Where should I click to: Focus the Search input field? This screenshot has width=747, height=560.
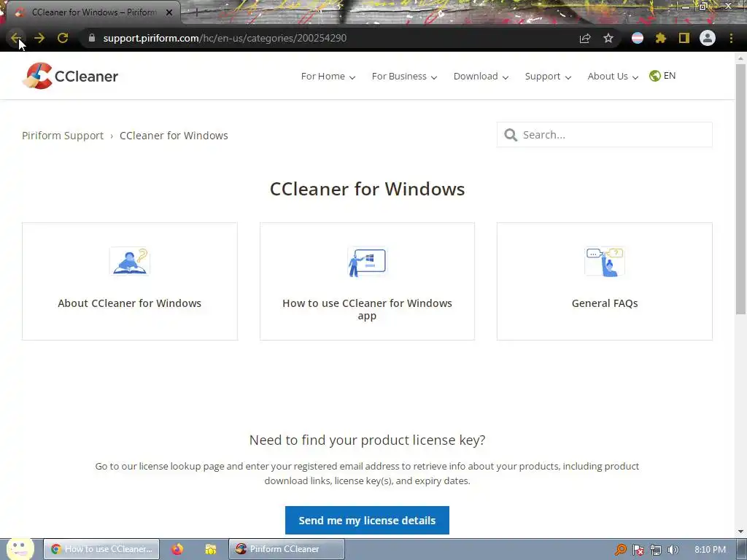point(605,135)
